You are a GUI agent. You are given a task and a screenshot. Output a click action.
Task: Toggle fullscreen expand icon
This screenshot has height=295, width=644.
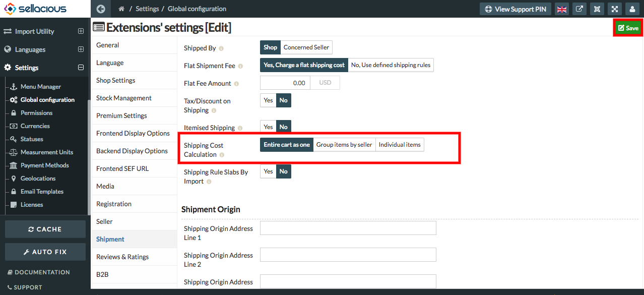615,9
